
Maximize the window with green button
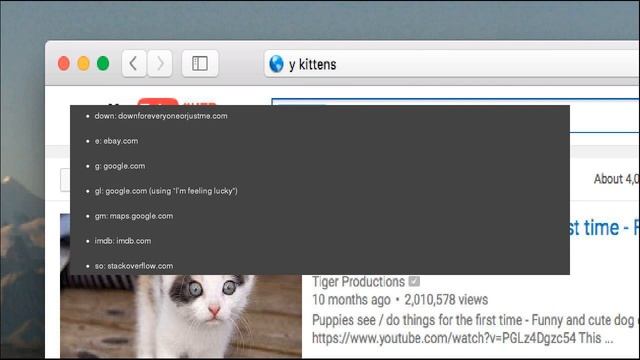click(x=103, y=64)
